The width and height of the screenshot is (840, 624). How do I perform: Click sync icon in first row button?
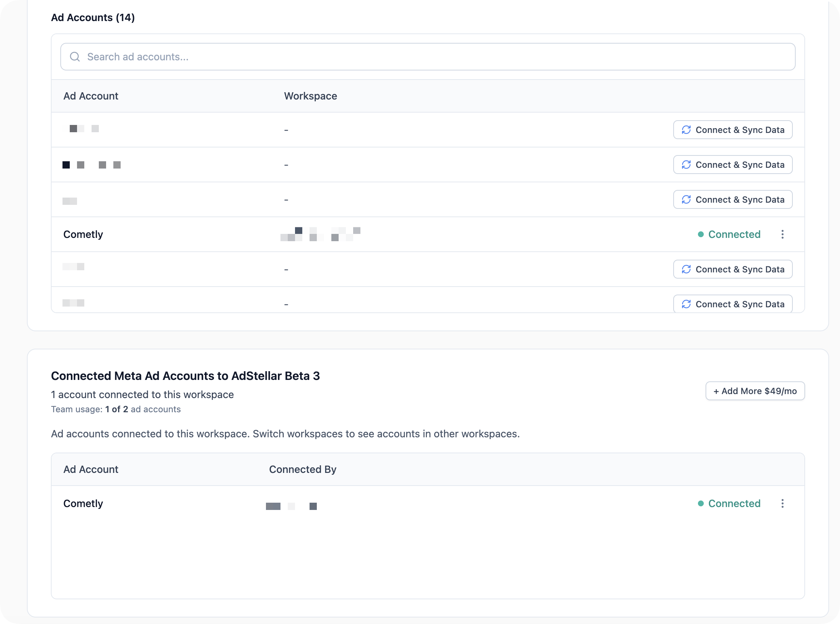click(686, 130)
